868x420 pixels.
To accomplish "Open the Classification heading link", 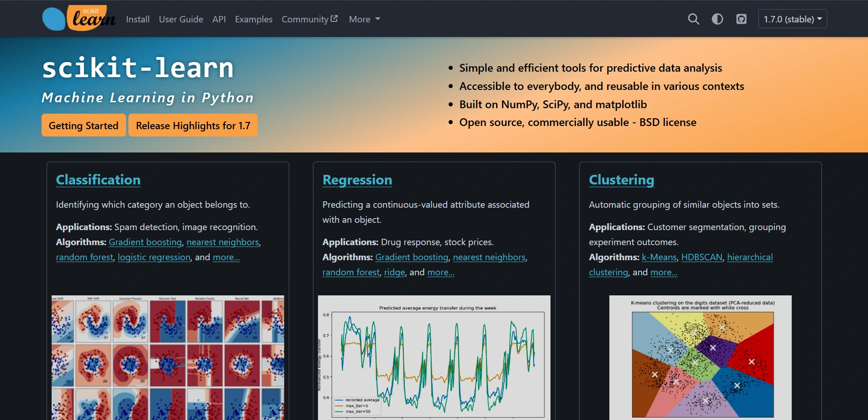I will point(98,180).
